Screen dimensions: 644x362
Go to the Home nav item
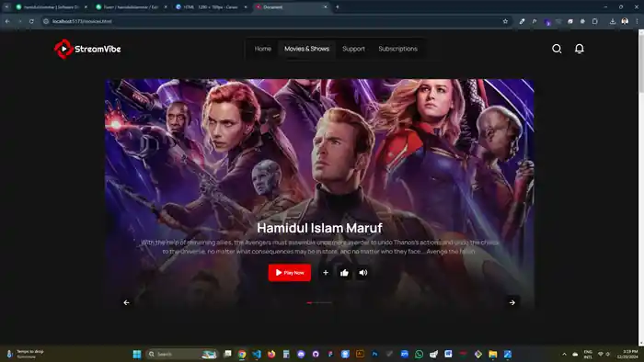coord(263,49)
